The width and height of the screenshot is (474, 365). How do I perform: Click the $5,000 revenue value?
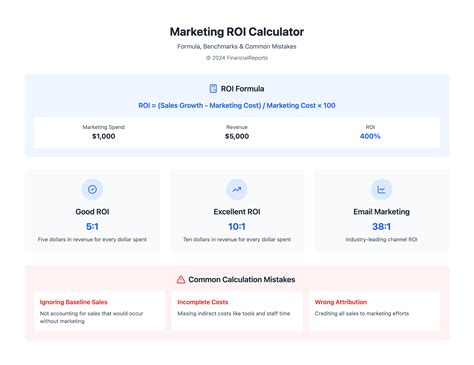pos(237,136)
